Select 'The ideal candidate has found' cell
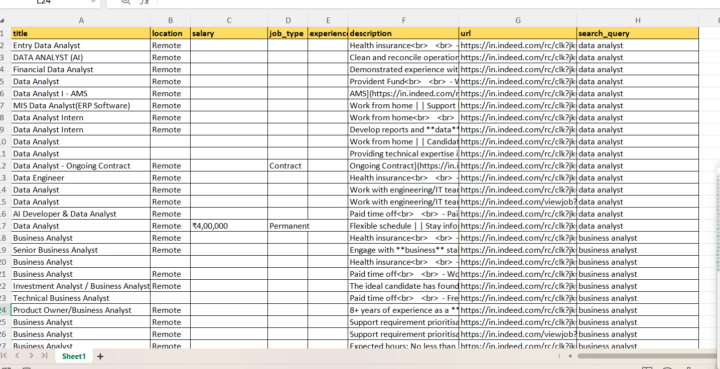The height and width of the screenshot is (369, 720). coord(404,286)
